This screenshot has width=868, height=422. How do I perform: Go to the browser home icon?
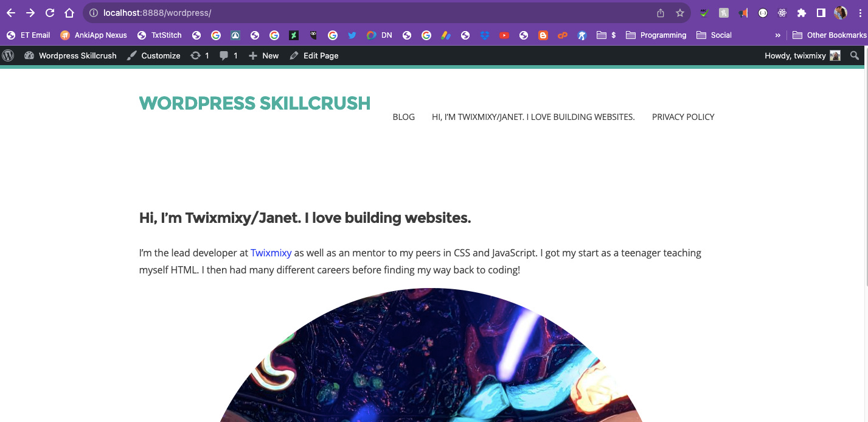click(69, 13)
